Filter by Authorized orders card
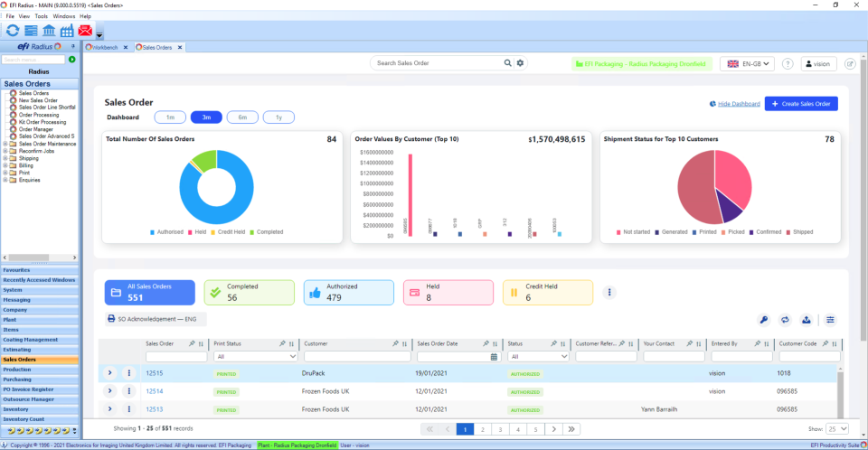Image resolution: width=868 pixels, height=450 pixels. coord(349,292)
